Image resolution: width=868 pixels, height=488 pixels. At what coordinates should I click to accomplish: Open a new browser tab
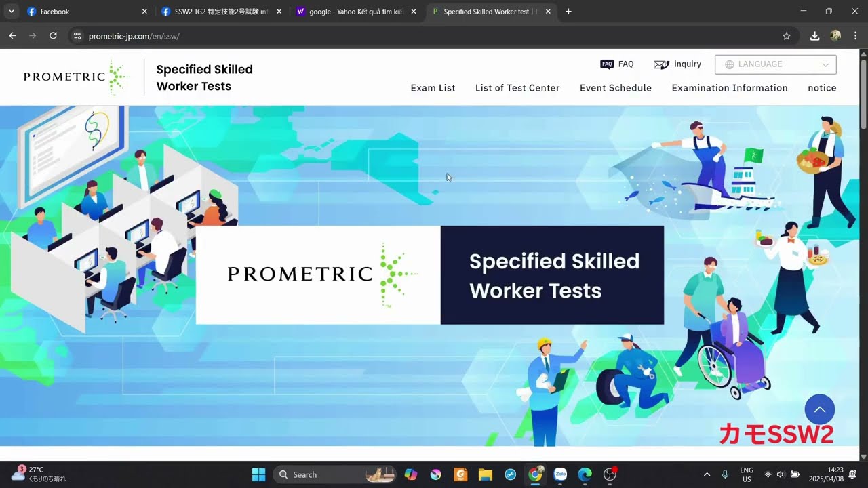(x=568, y=12)
